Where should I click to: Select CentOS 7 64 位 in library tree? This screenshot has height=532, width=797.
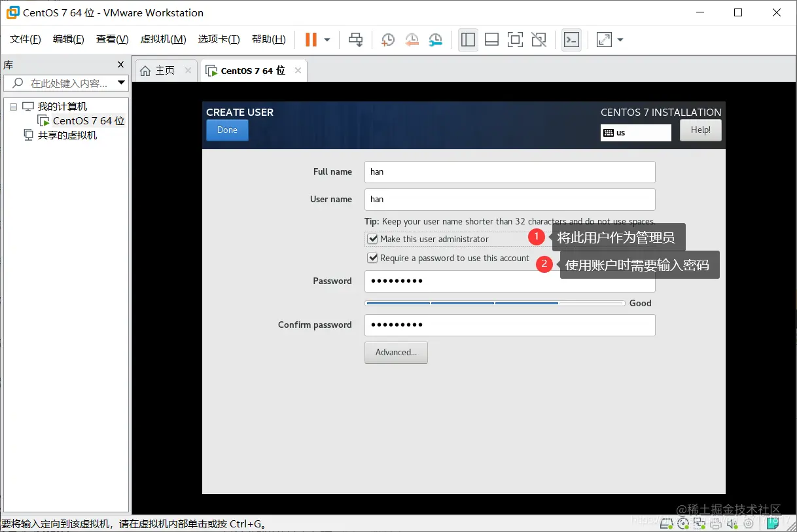(88, 120)
